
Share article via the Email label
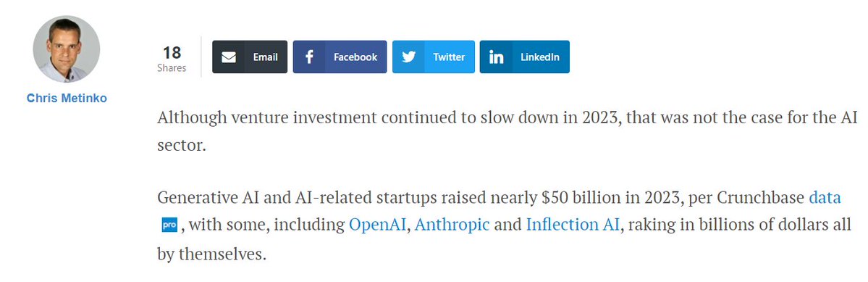(x=265, y=57)
